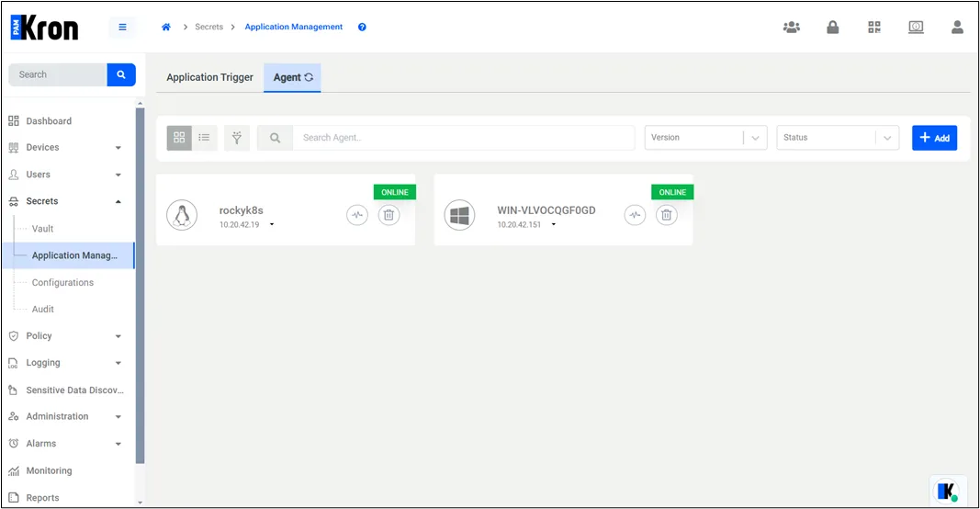Click IP address 10.20.42.19

tap(240, 224)
